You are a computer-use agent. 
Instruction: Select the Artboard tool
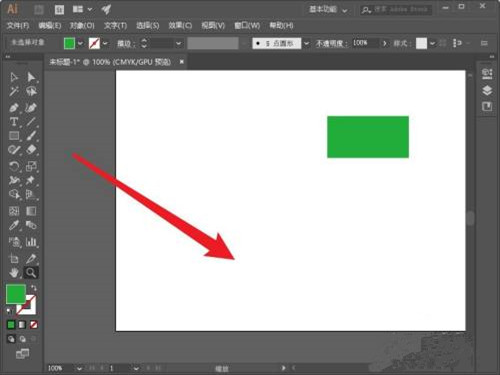coord(14,258)
